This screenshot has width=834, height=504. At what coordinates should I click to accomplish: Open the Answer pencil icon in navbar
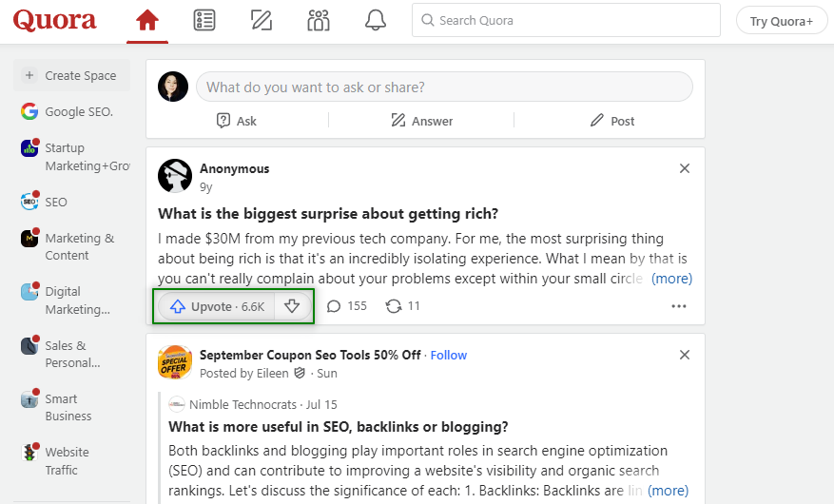pyautogui.click(x=261, y=20)
